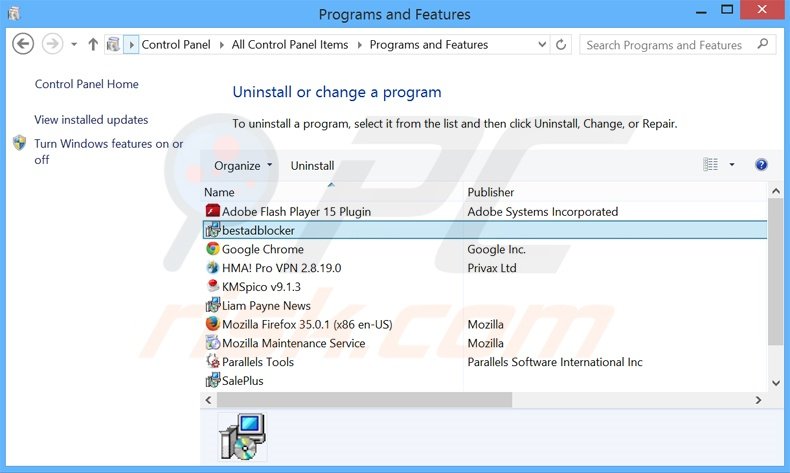Open the Organize menu
The image size is (790, 473).
(x=243, y=166)
